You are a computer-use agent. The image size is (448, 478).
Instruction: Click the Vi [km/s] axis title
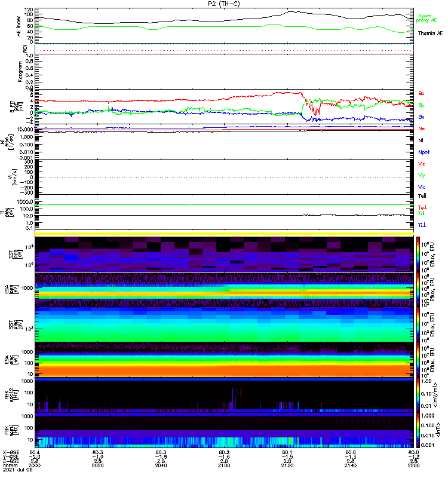pyautogui.click(x=13, y=177)
